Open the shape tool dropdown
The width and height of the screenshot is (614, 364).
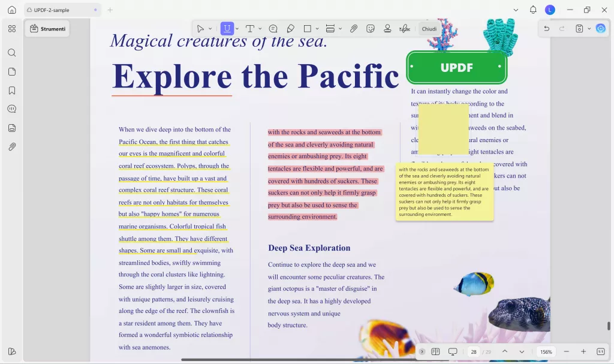pos(316,28)
